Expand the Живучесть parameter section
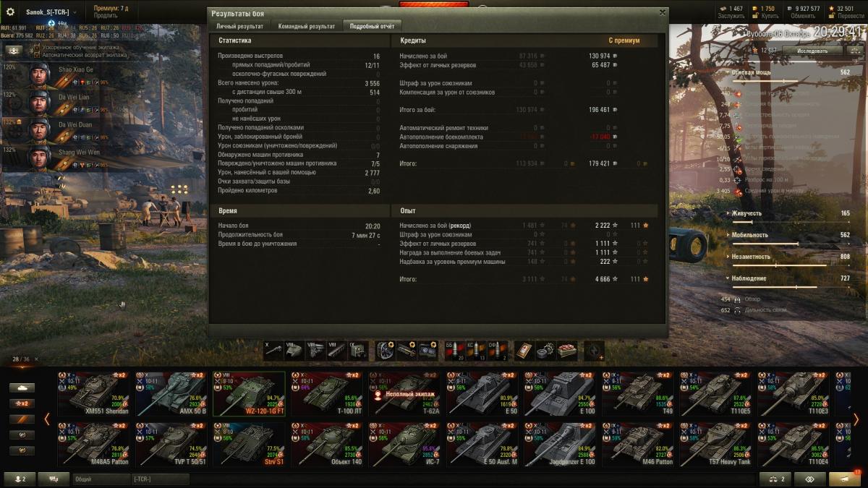This screenshot has height=488, width=868. [x=727, y=213]
